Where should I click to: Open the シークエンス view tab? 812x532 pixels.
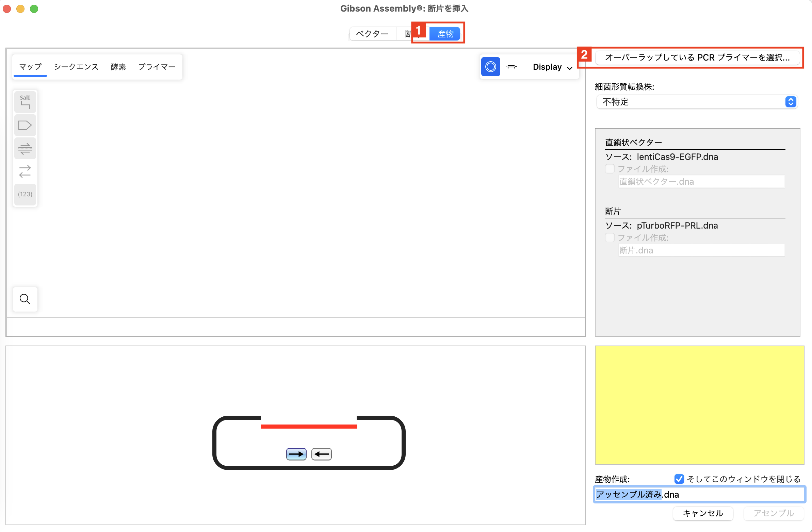point(76,67)
